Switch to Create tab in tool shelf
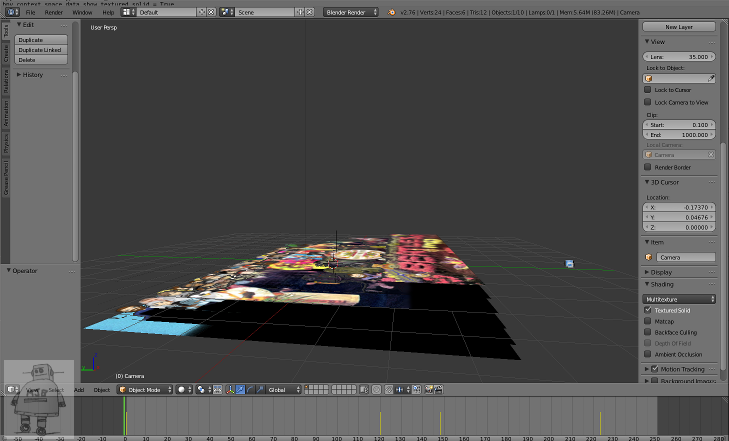The image size is (729, 441). [x=6, y=53]
